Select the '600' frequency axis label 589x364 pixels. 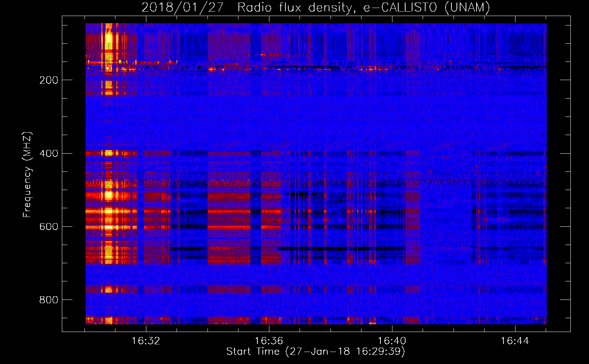point(49,226)
